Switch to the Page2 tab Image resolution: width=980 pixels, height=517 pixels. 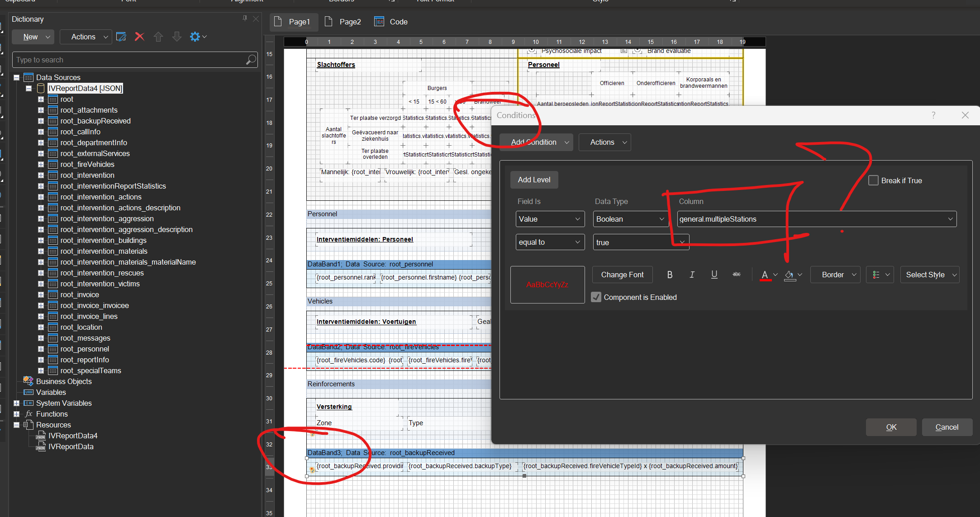click(344, 22)
